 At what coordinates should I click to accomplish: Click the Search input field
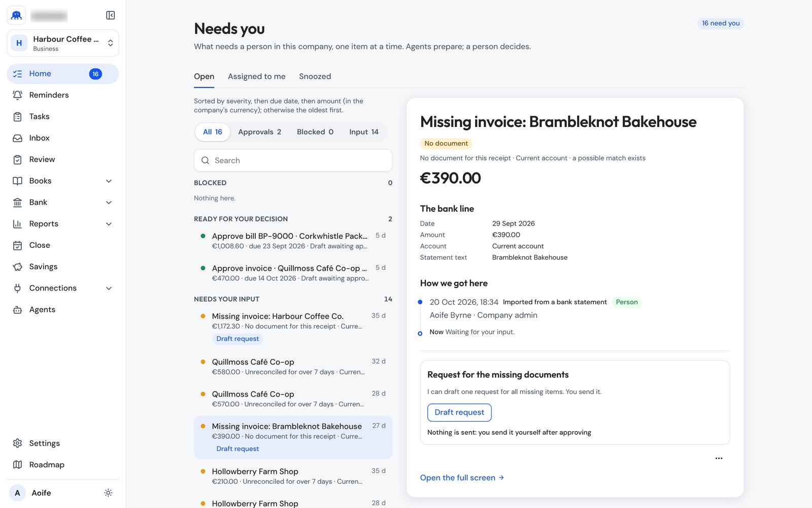pyautogui.click(x=293, y=161)
